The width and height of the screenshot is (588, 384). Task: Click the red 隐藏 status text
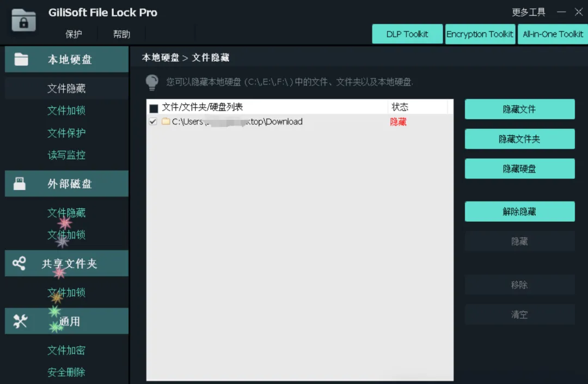point(398,122)
